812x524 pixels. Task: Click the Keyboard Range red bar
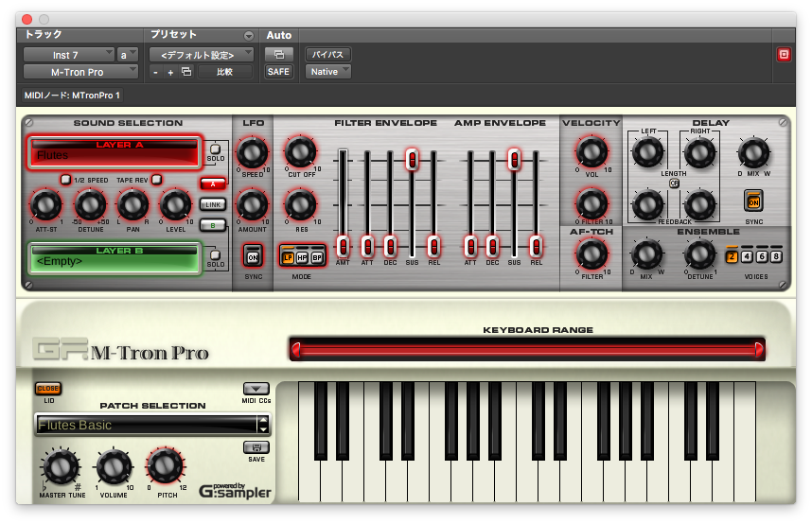tap(527, 350)
